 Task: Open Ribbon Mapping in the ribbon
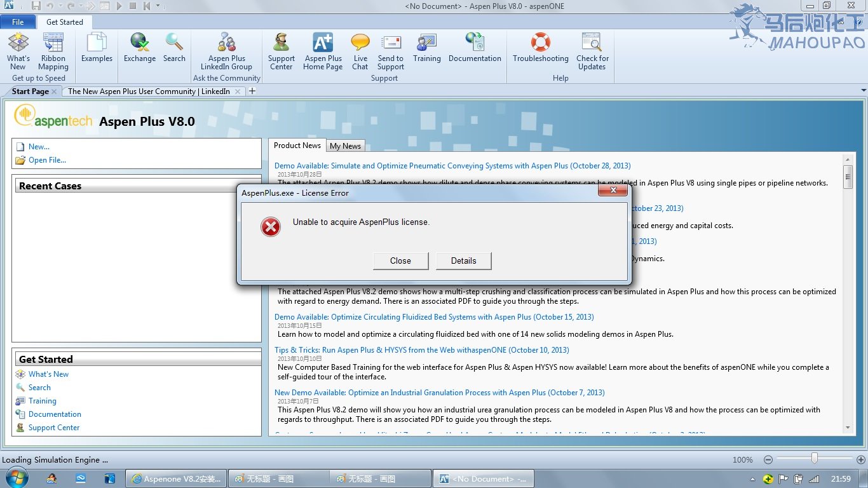pos(53,51)
